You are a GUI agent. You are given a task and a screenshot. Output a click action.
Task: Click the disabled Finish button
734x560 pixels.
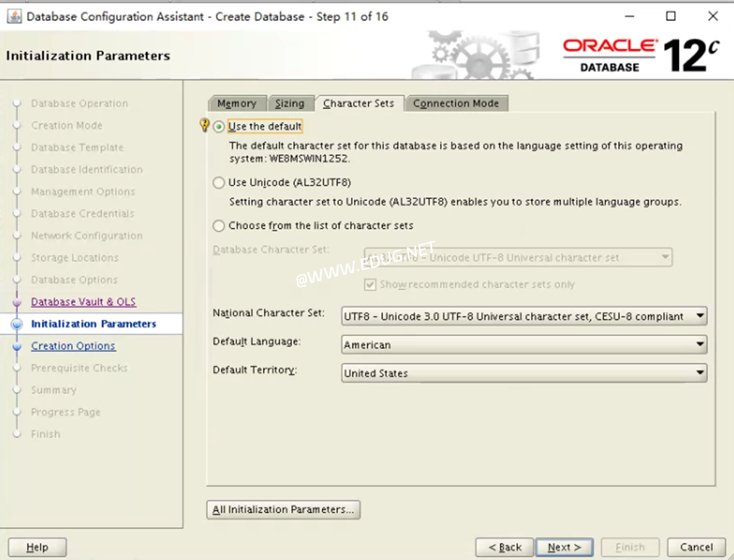coord(630,548)
